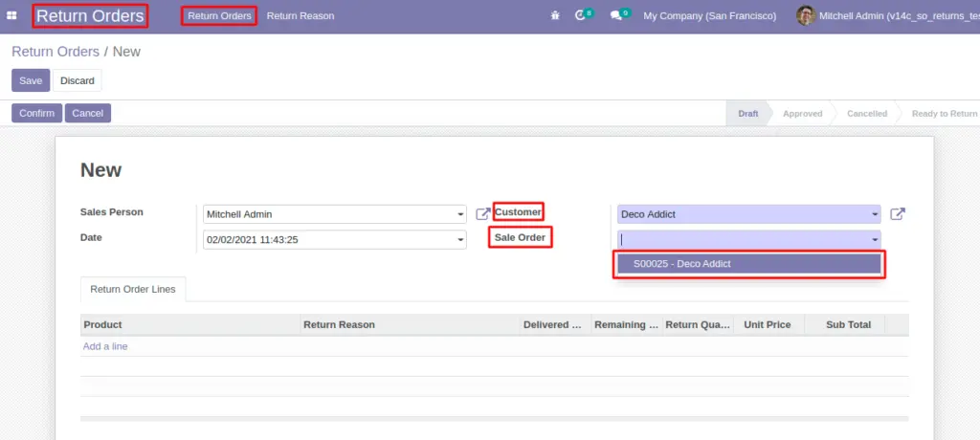Sort by Remaining column header
Viewport: 980px width, 440px height.
point(627,325)
